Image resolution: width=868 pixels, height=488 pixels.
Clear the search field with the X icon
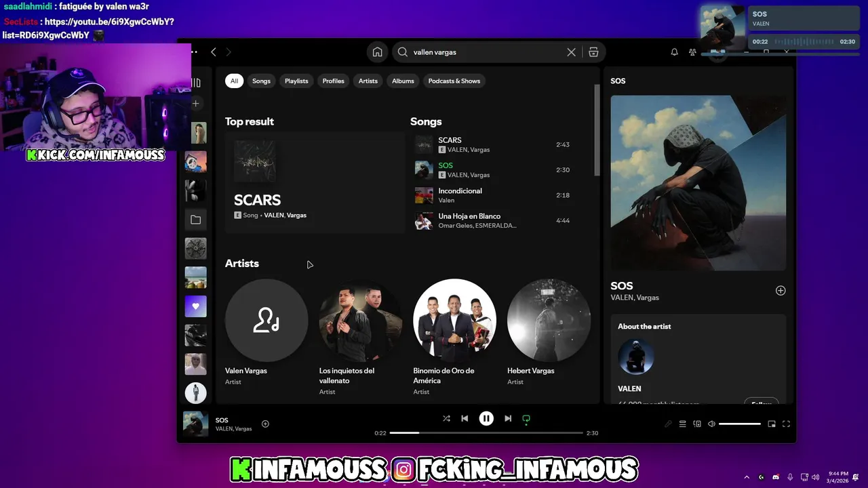pos(571,52)
